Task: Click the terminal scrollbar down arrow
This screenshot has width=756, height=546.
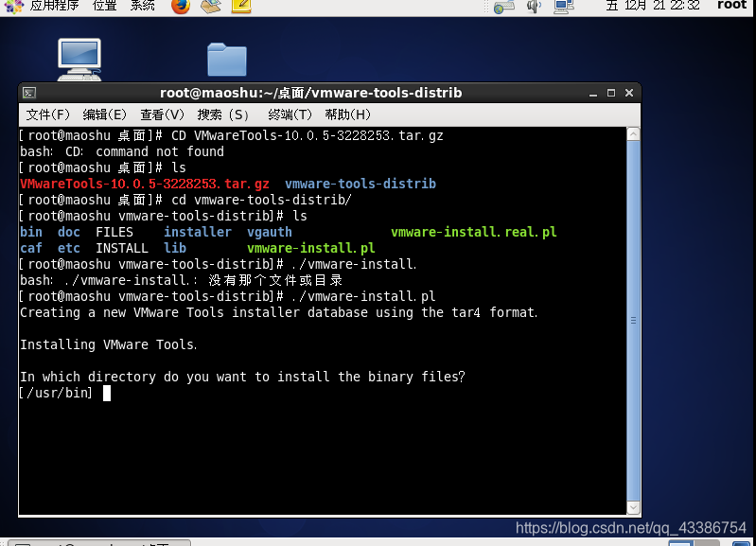Action: (x=634, y=508)
